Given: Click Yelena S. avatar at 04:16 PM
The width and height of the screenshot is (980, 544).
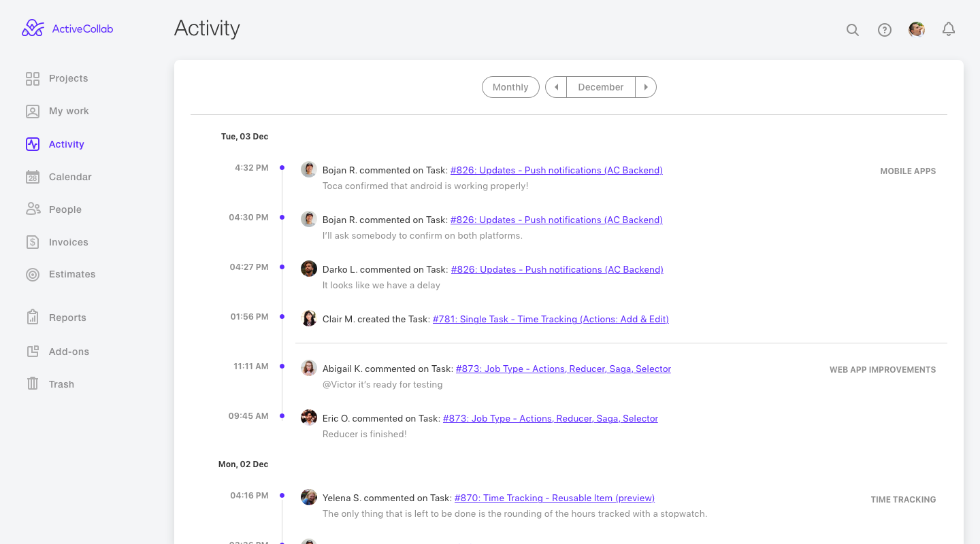Looking at the screenshot, I should tap(309, 497).
